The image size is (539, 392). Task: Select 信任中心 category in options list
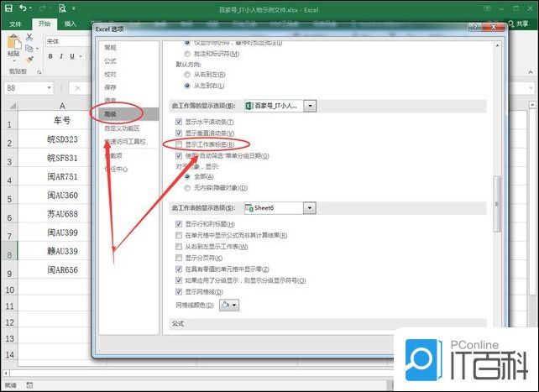[x=116, y=169]
